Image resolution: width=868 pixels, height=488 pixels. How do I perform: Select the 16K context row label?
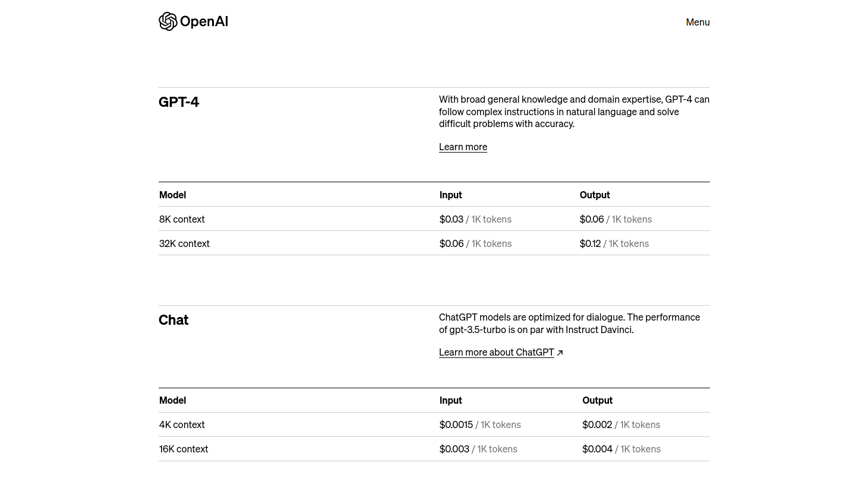184,449
